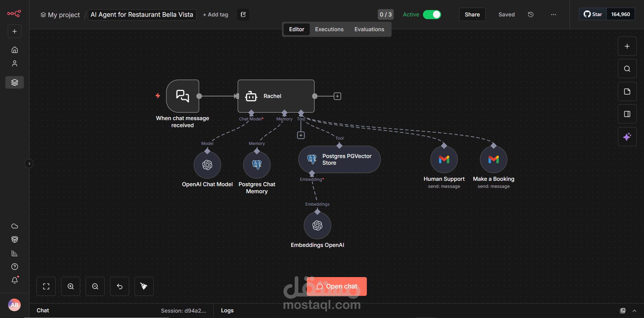Switch to the Executions tab
644x318 pixels.
click(329, 30)
